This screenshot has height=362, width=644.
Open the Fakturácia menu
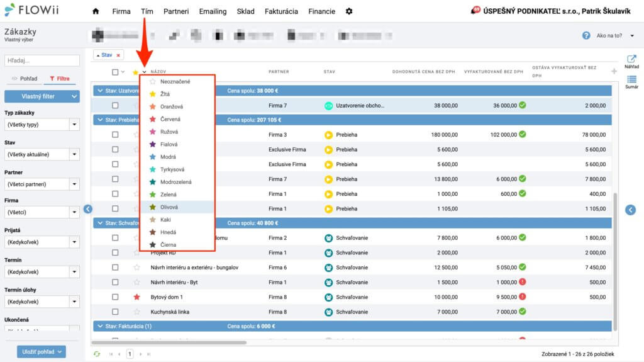(281, 11)
